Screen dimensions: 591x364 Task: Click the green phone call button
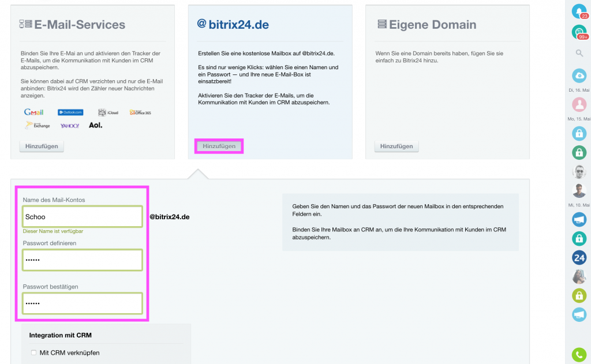tap(579, 355)
